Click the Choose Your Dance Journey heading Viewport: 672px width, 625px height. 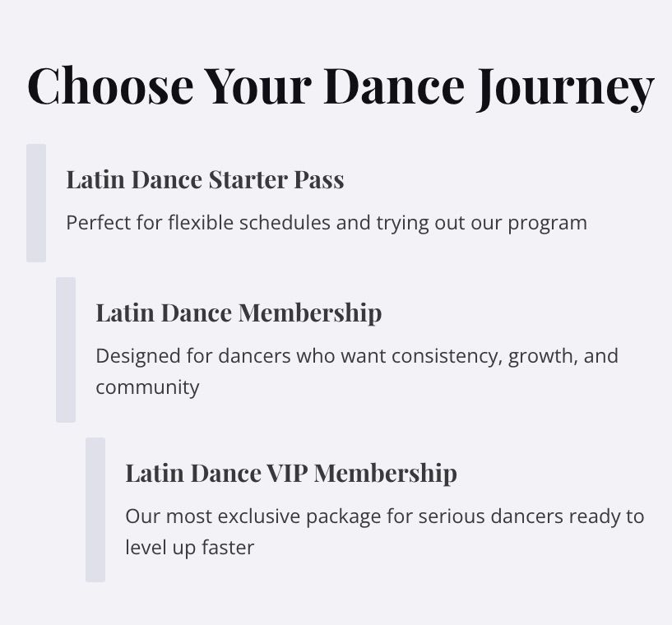pos(341,87)
